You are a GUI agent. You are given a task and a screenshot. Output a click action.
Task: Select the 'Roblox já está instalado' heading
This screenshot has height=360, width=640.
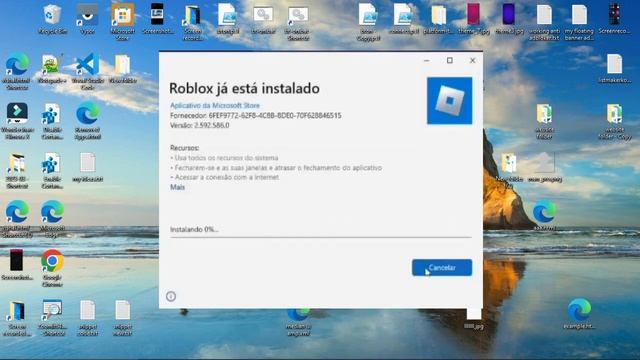244,88
